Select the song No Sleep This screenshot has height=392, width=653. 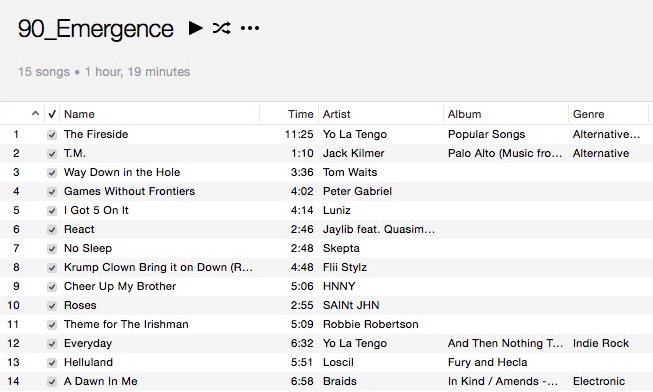pyautogui.click(x=88, y=248)
